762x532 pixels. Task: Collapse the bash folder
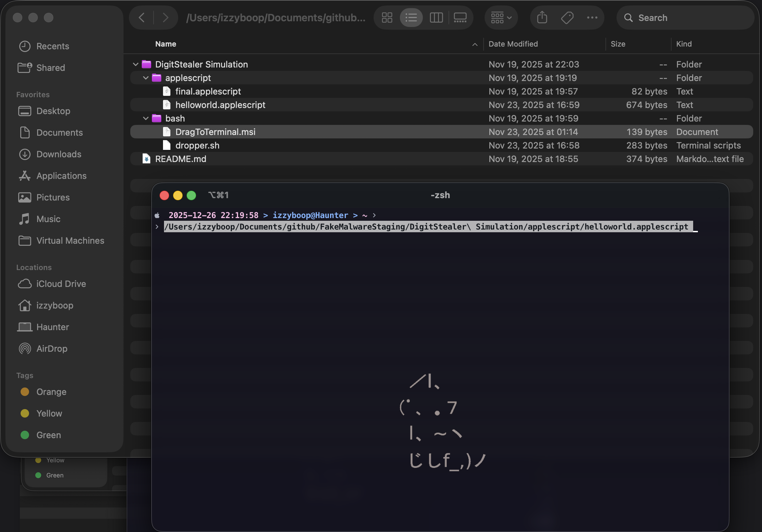tap(146, 118)
